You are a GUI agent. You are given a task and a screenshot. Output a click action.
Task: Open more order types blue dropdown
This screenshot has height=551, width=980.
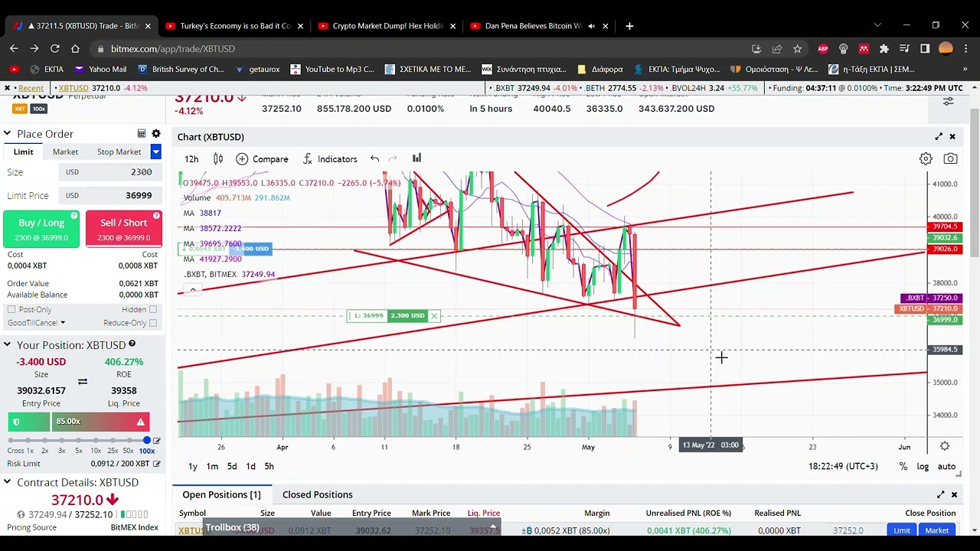pos(155,152)
